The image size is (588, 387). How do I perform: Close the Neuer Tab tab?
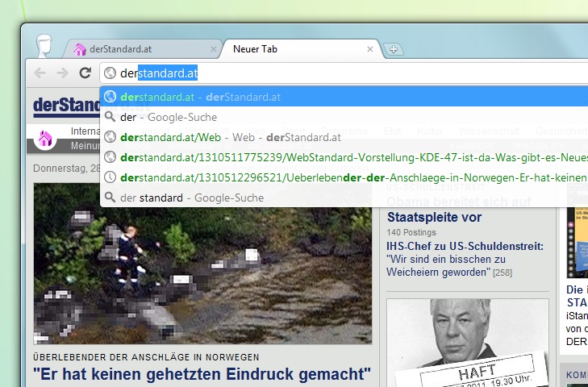pos(369,49)
